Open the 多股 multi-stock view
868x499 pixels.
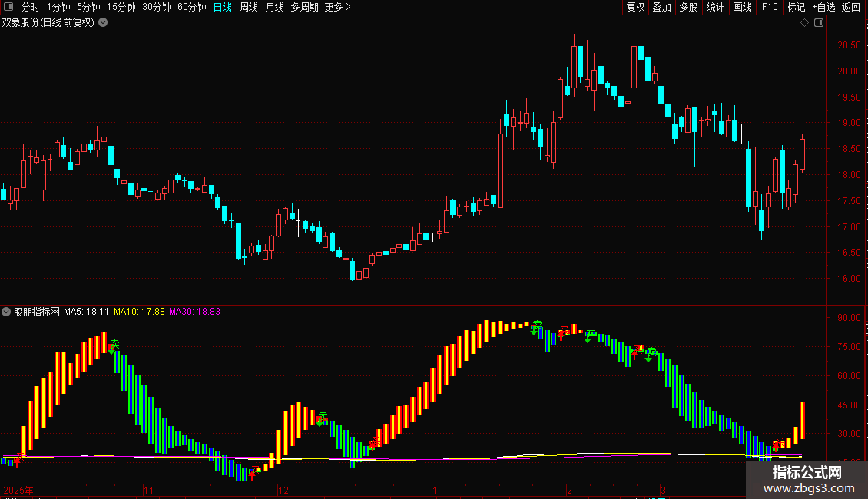pyautogui.click(x=688, y=7)
